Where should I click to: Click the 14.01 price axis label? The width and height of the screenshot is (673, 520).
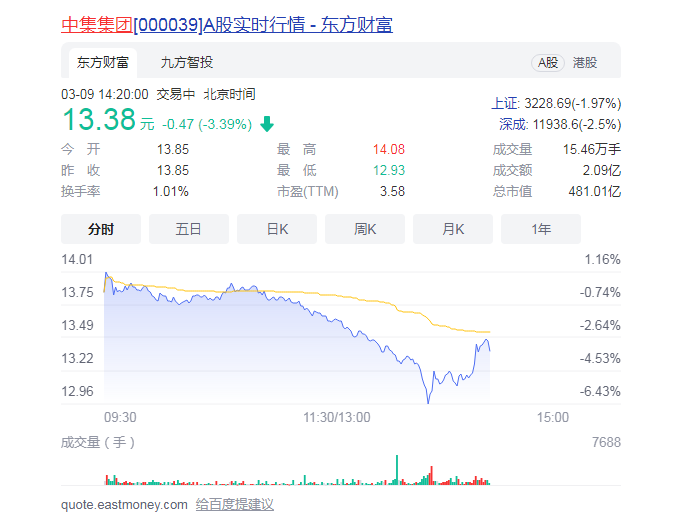click(x=77, y=260)
